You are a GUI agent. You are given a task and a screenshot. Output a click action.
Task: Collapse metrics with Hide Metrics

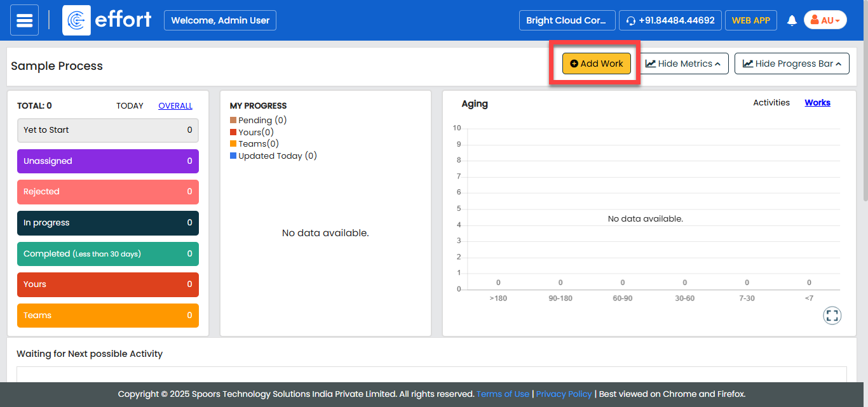pyautogui.click(x=684, y=63)
